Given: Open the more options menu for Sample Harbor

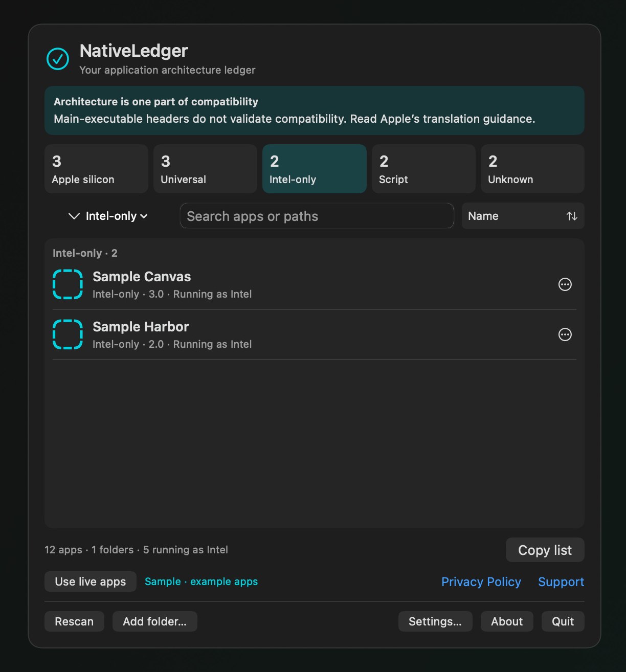Looking at the screenshot, I should pyautogui.click(x=565, y=334).
